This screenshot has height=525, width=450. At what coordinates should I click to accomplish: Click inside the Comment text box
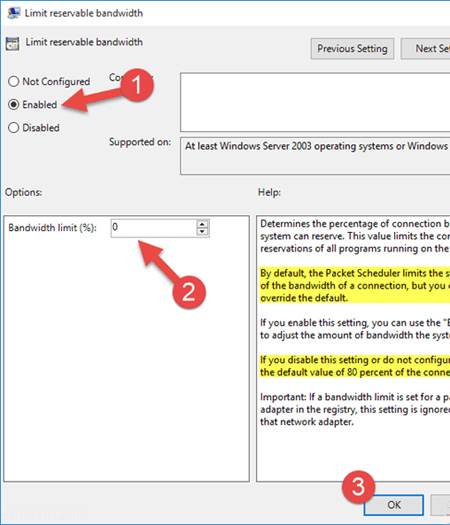pyautogui.click(x=315, y=102)
